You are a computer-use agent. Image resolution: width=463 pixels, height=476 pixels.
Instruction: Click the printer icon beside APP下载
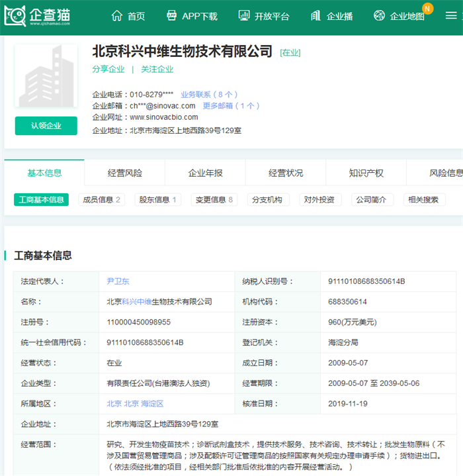click(171, 15)
